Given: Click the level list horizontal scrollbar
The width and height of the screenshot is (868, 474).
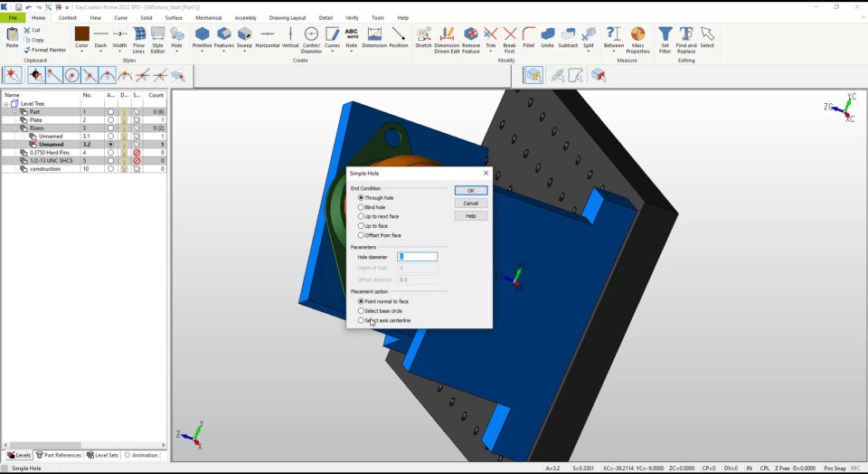Looking at the screenshot, I should tap(84, 445).
